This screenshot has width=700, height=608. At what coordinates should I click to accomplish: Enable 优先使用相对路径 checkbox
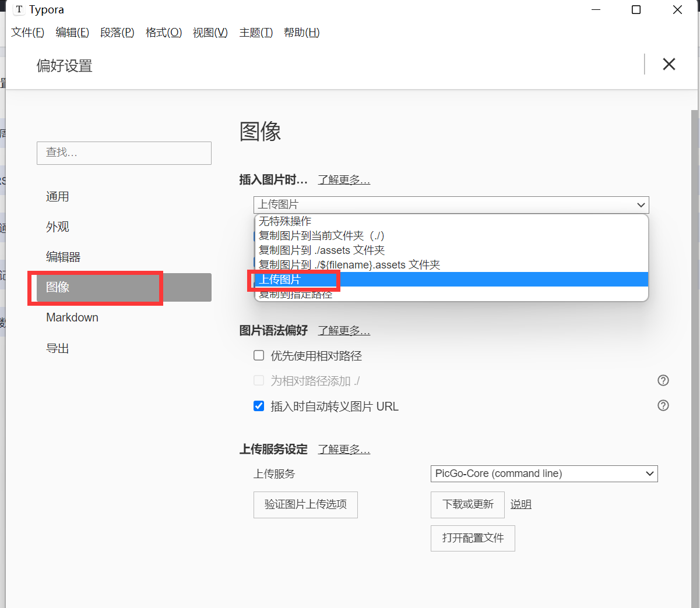tap(259, 355)
